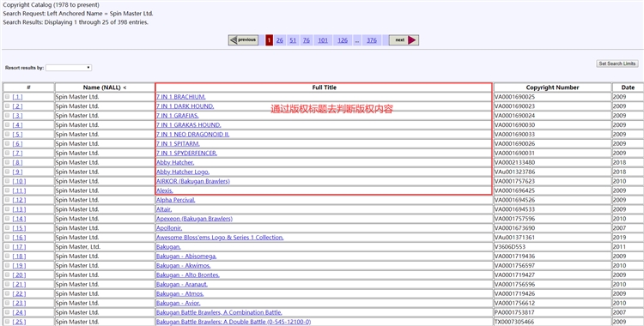Open the 7 IN 1 GRAFIAS title
The image size is (644, 326).
178,116
